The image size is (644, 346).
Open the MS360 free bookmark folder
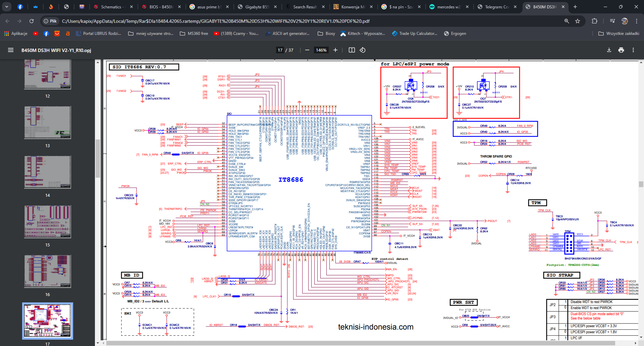tap(194, 34)
